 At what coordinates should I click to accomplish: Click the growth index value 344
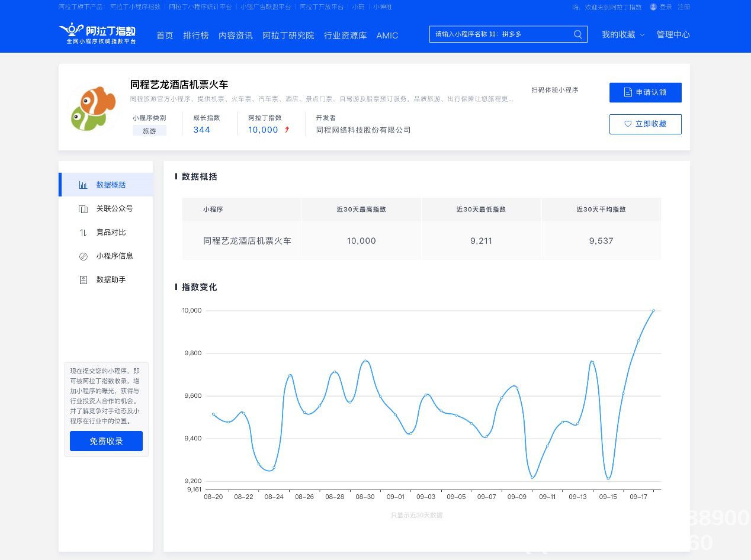click(x=201, y=130)
